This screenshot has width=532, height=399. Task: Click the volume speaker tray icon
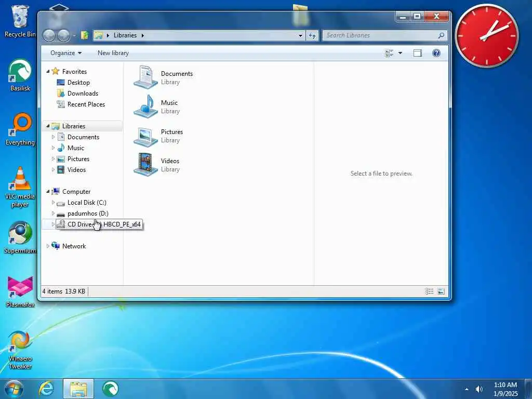click(x=479, y=389)
